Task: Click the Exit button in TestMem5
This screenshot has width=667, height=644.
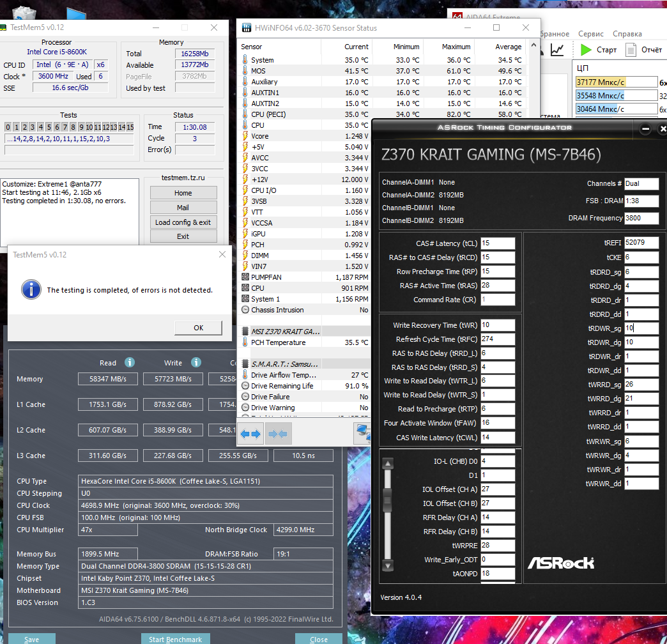Action: pos(183,236)
